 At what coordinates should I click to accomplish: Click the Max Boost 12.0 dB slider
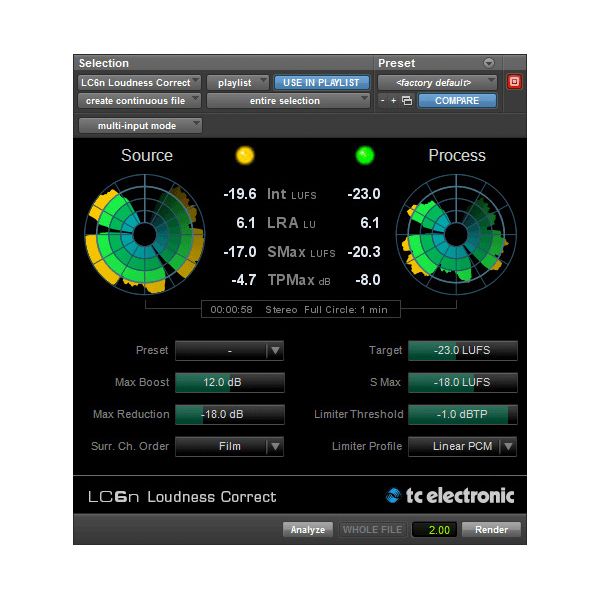pos(230,382)
